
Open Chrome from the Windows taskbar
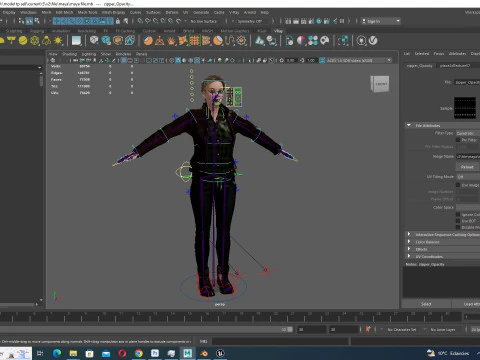click(x=139, y=353)
